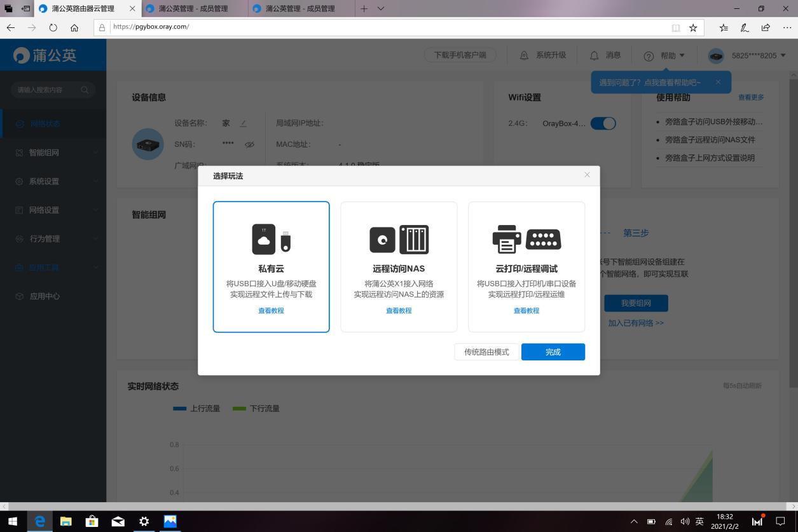
Task: Open 旁路盒子上网方式设置说明 help article
Action: [710, 158]
